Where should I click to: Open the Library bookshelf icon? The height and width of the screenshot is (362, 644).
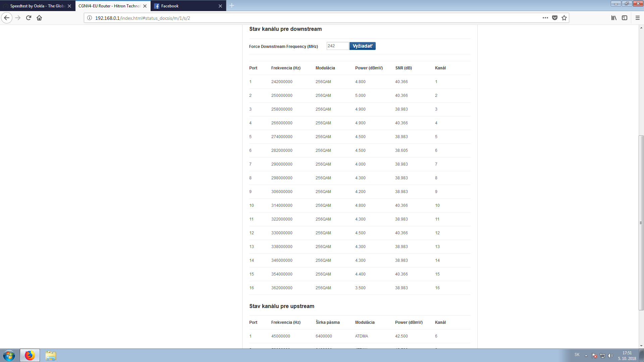pyautogui.click(x=614, y=18)
